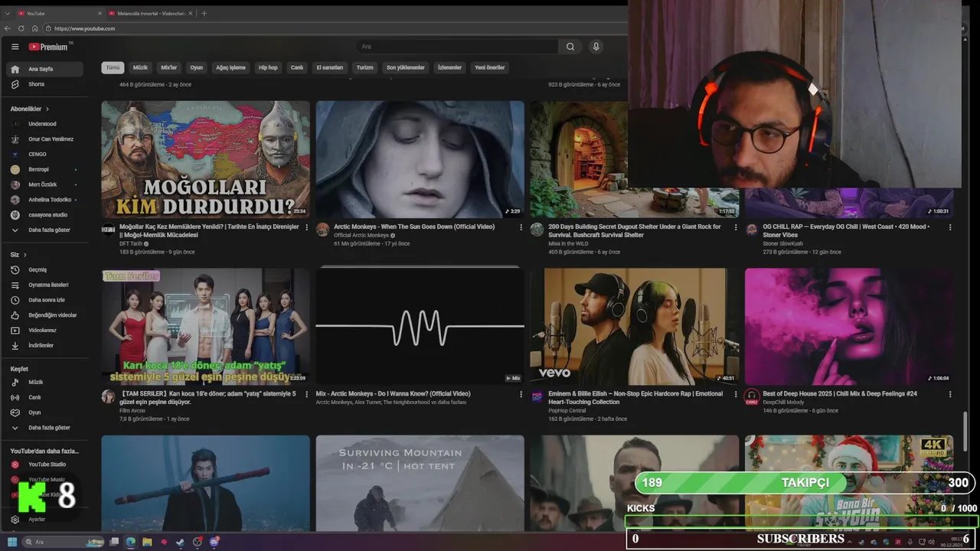Close the YouTube browser tab

pos(100,13)
